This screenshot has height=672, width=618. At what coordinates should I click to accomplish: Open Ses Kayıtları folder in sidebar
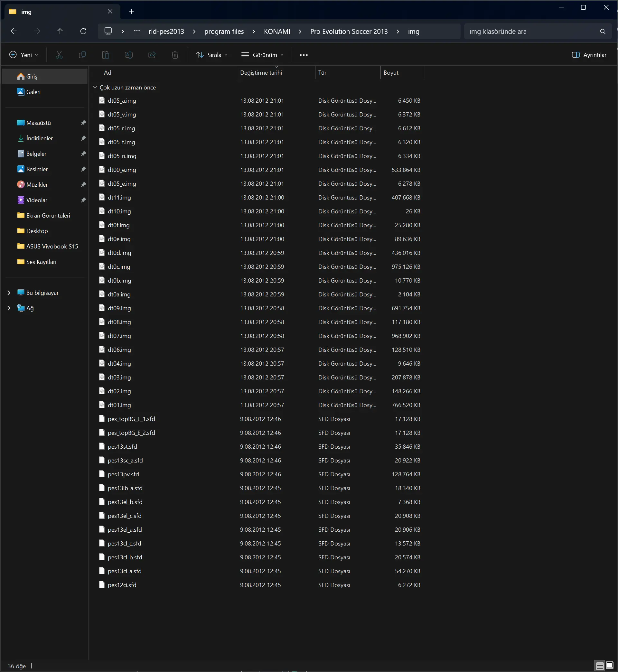(36, 262)
